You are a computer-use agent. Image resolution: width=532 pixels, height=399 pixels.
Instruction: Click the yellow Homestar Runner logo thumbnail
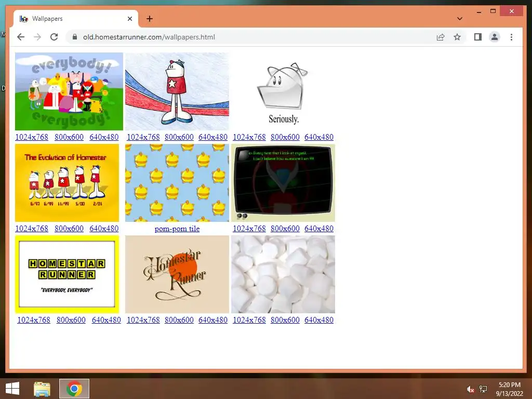(x=67, y=274)
